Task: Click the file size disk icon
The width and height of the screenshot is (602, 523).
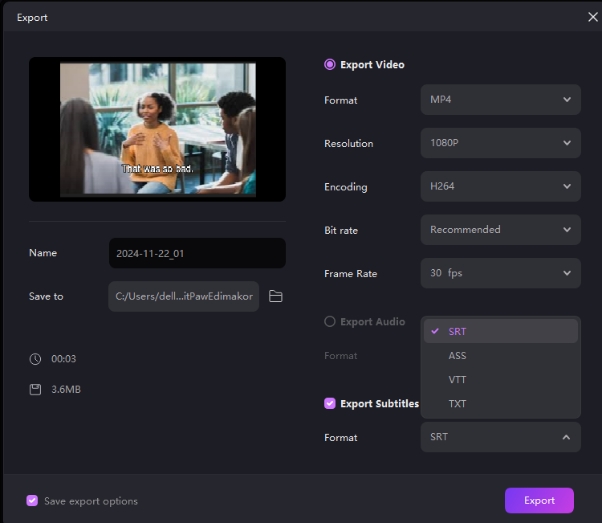Action: (36, 389)
